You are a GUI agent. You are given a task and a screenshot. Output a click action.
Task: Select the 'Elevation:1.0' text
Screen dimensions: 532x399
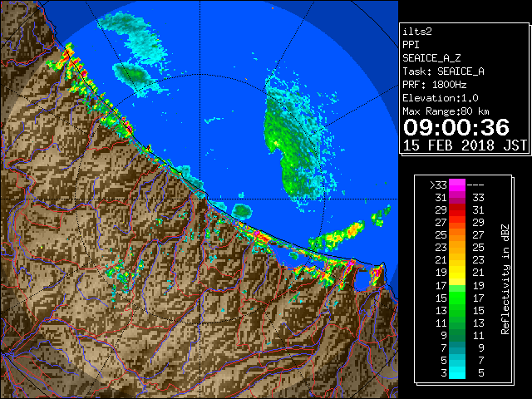click(x=441, y=98)
